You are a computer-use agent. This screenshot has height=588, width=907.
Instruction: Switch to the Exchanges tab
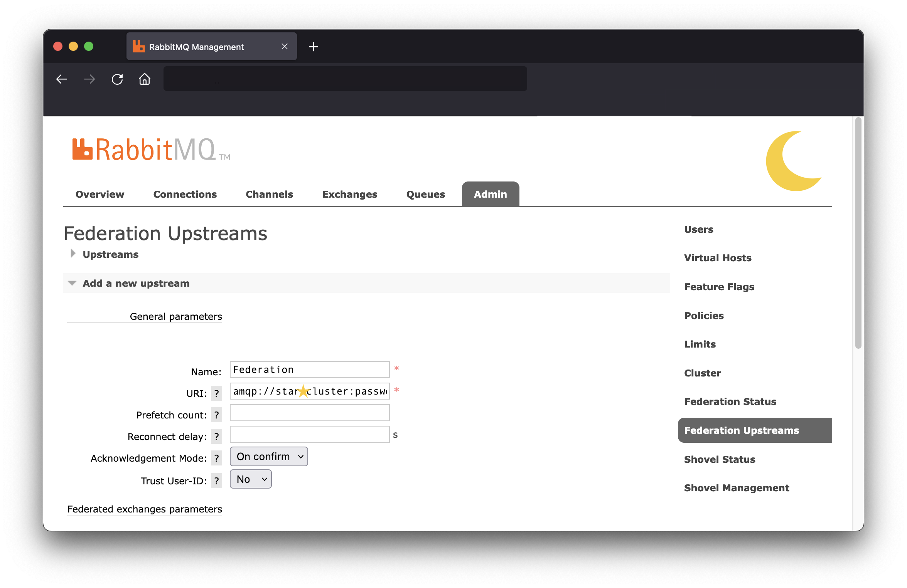350,194
